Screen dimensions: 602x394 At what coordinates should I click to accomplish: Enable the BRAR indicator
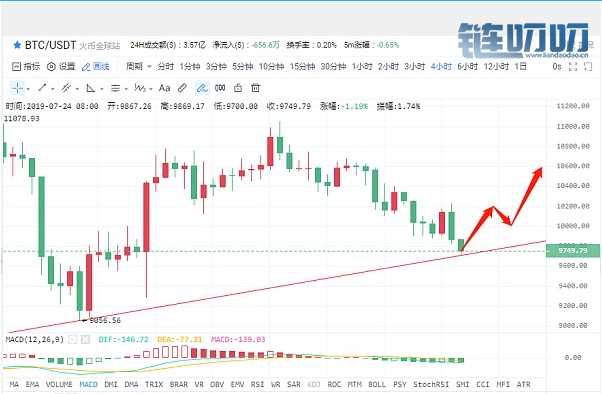click(x=179, y=384)
